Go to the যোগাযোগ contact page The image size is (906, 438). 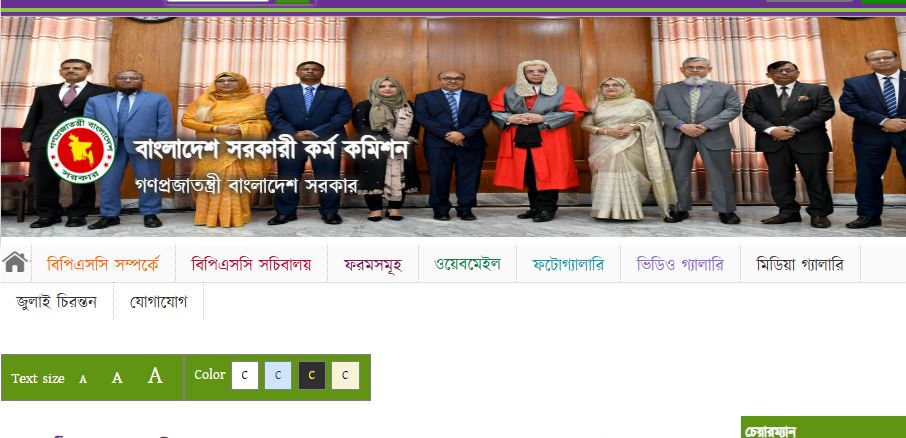pos(158,301)
